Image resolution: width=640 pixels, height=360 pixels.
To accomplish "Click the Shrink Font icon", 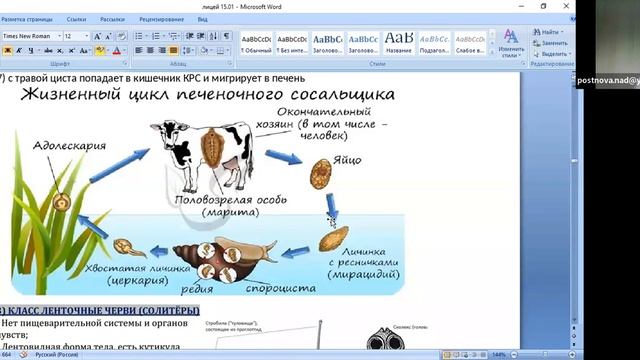I will [x=109, y=36].
